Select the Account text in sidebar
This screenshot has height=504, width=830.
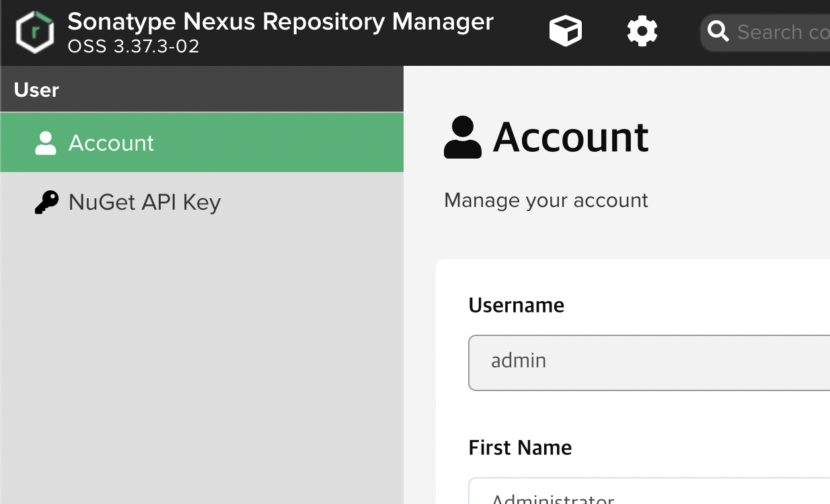click(x=111, y=142)
